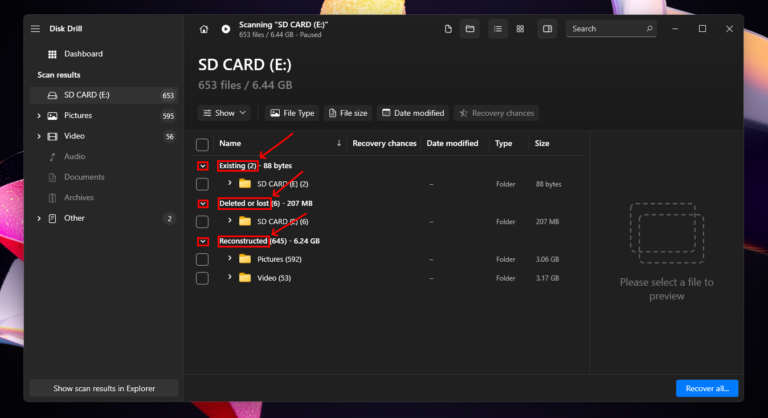The image size is (768, 418).
Task: Open the hamburger menu
Action: tap(36, 29)
